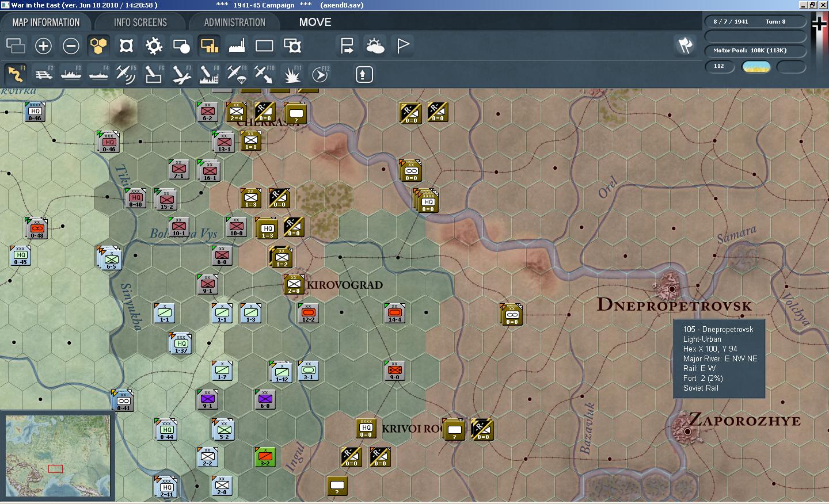Click the F11 explosion icon
This screenshot has width=829, height=504.
point(292,74)
